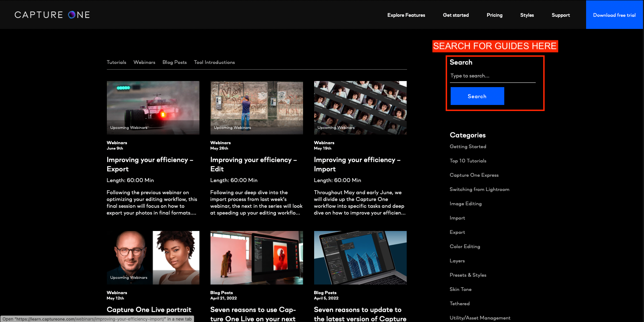Open 'Seven reasons to update' article title
This screenshot has width=644, height=322.
(360, 314)
